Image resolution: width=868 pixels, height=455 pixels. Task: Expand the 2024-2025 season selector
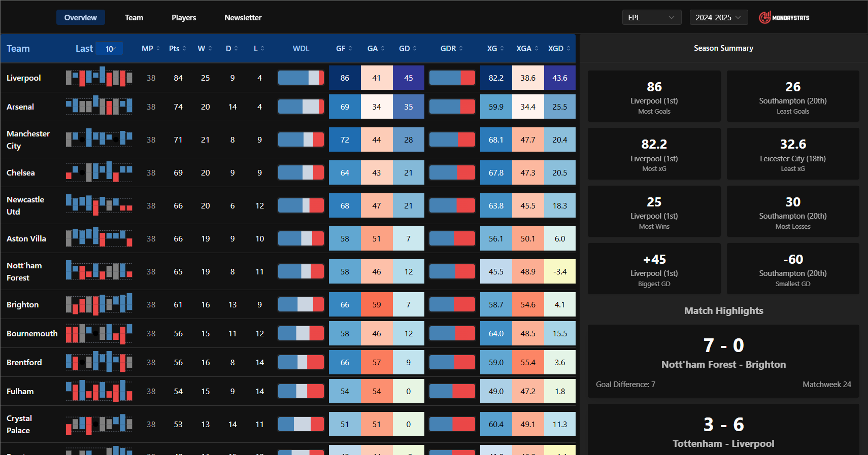point(718,18)
